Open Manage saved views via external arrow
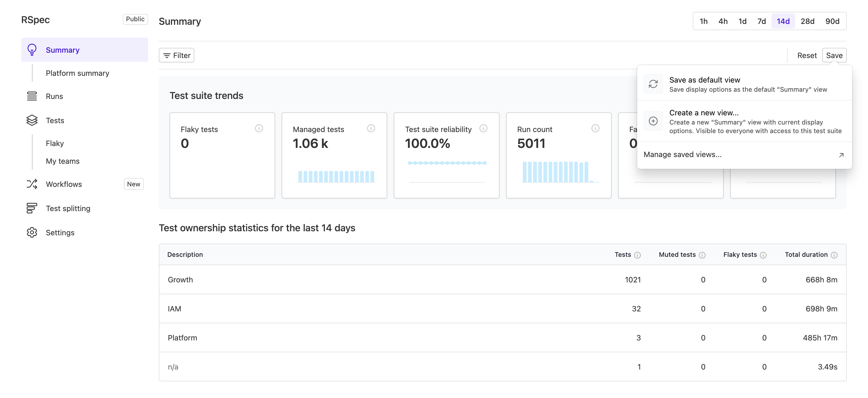The height and width of the screenshot is (398, 868). point(683,154)
